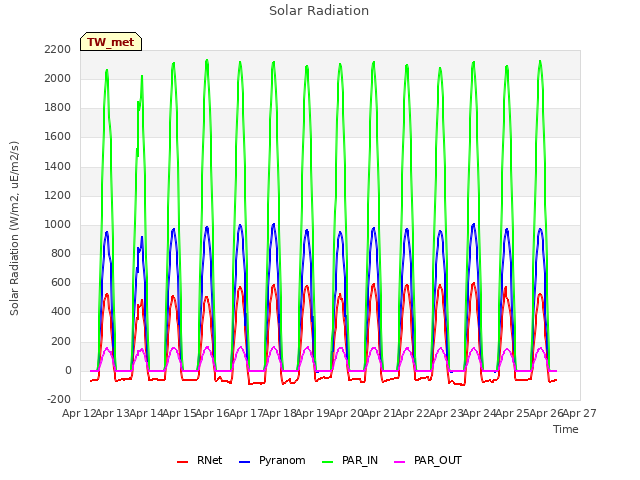The image size is (640, 480).
Task: Click the Apr 22 x-axis tick label
Action: coord(412,413)
